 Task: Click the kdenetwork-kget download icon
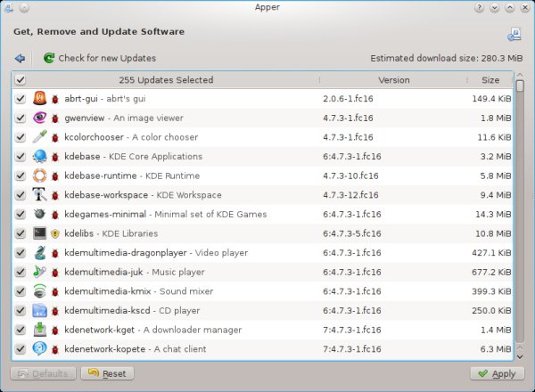[39, 330]
